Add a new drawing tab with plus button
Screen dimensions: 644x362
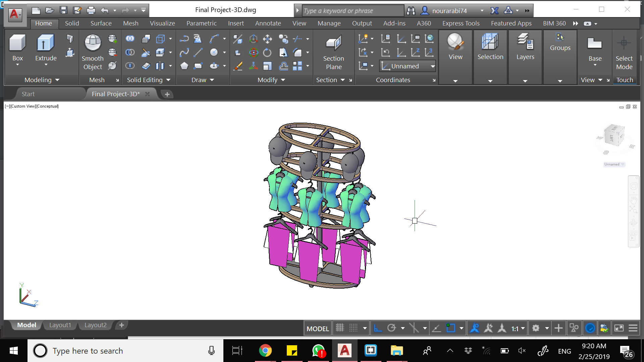[x=167, y=94]
